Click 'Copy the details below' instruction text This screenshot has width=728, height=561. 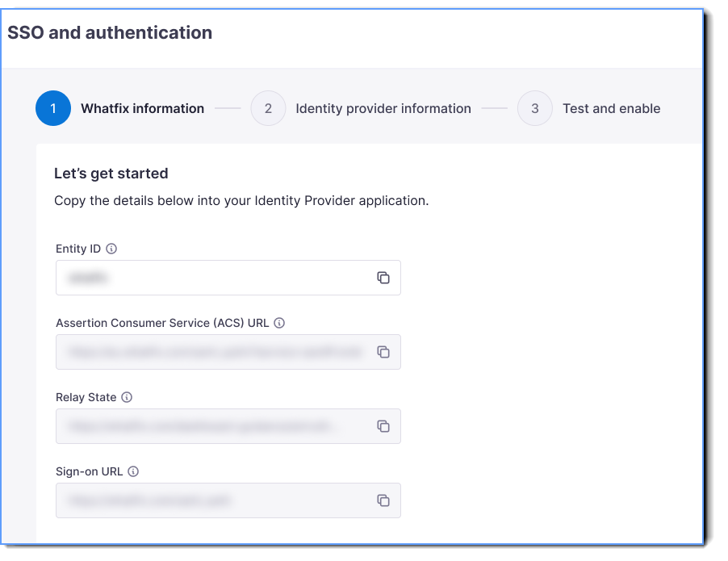pyautogui.click(x=241, y=201)
